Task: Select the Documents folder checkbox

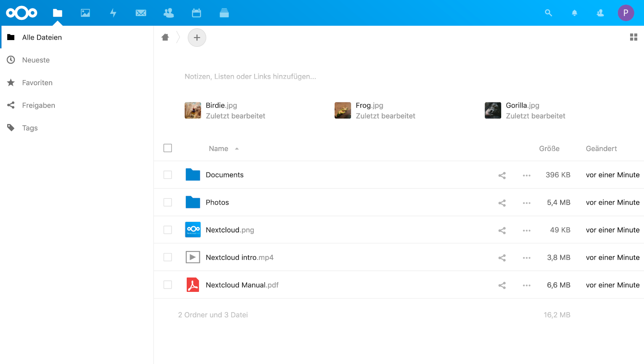Action: pos(168,175)
